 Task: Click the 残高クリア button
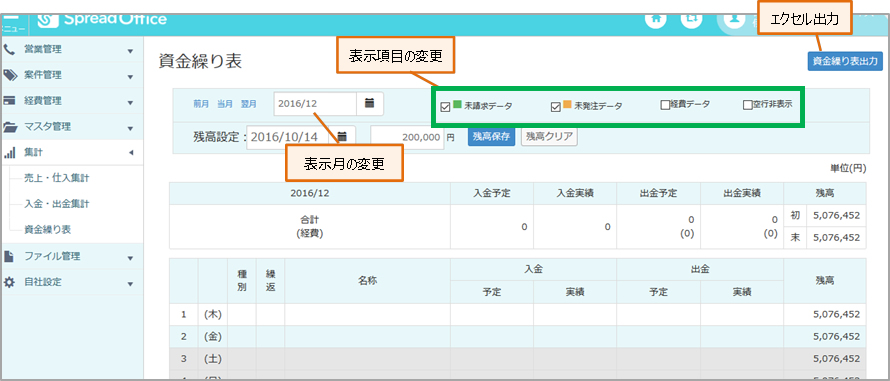(x=549, y=137)
